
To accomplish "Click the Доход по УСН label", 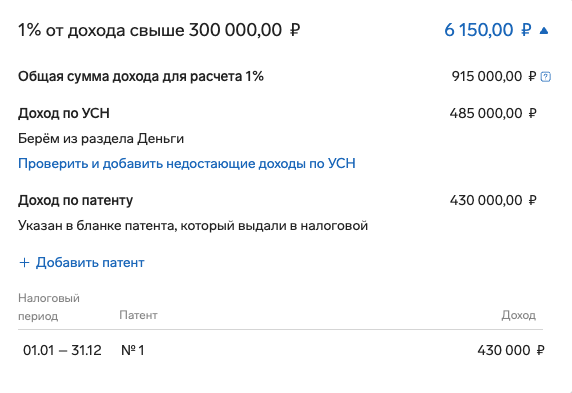I will point(64,113).
